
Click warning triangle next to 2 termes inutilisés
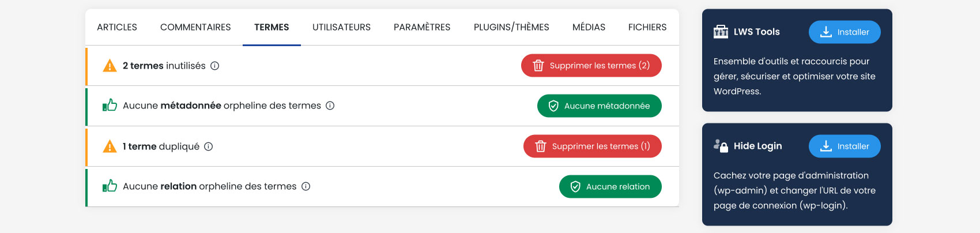coord(110,66)
